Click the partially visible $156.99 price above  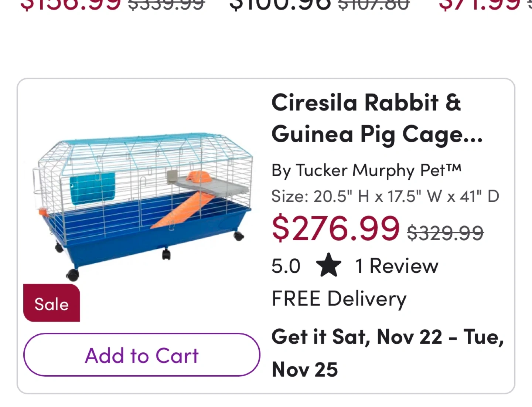pos(70,4)
